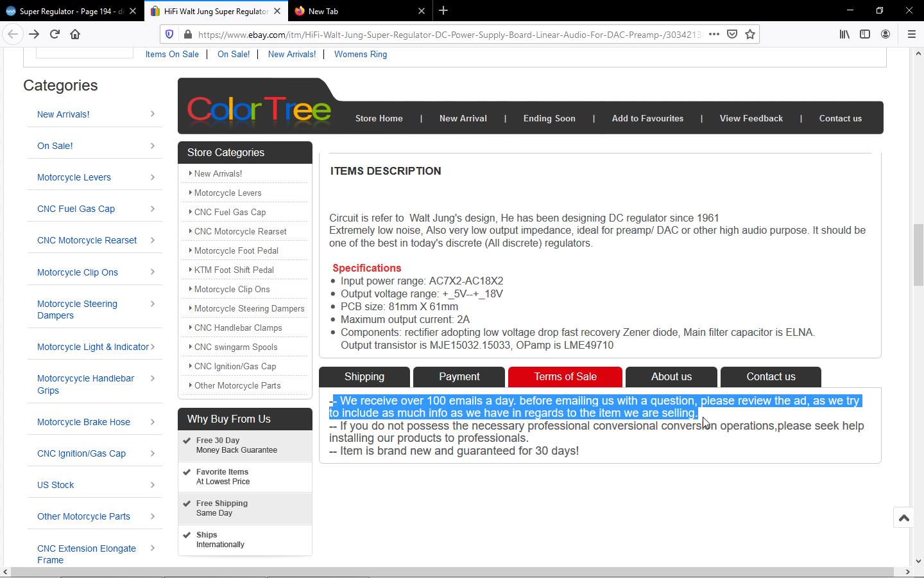Viewport: 924px width, 578px height.
Task: Click Contact us in store header
Action: tap(841, 118)
